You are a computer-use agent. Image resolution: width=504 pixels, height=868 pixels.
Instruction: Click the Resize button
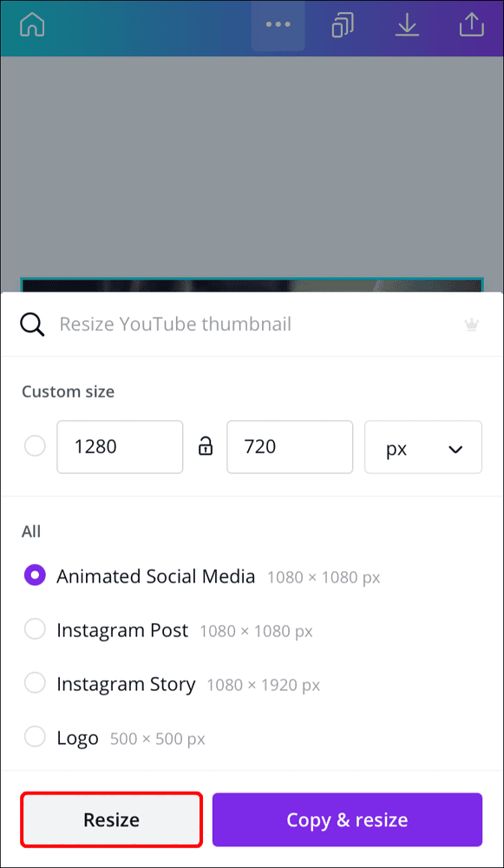pyautogui.click(x=111, y=819)
